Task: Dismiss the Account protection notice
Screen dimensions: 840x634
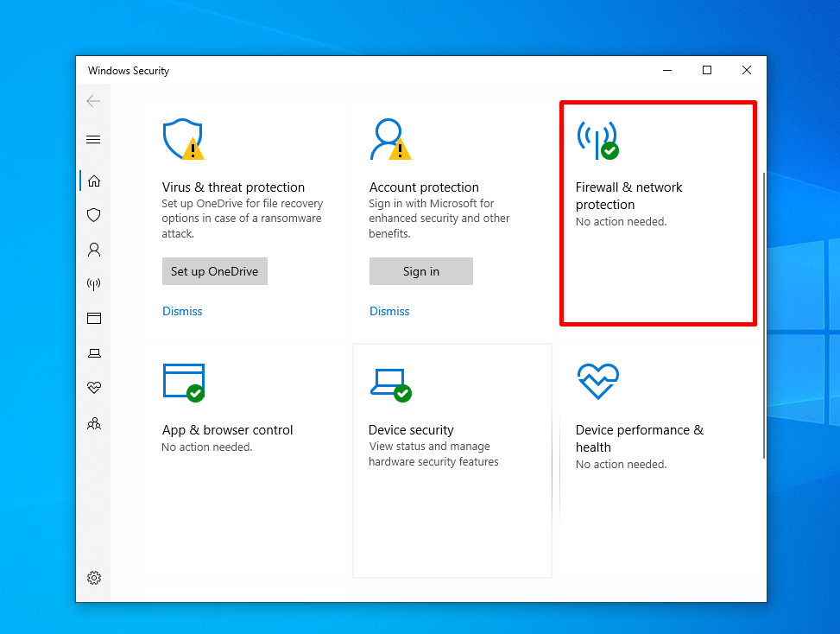Action: [389, 311]
